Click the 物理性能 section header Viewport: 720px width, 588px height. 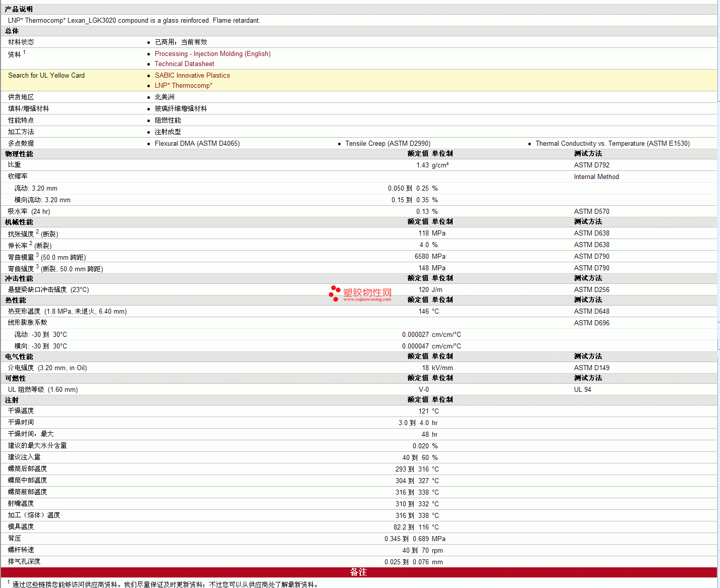point(19,154)
